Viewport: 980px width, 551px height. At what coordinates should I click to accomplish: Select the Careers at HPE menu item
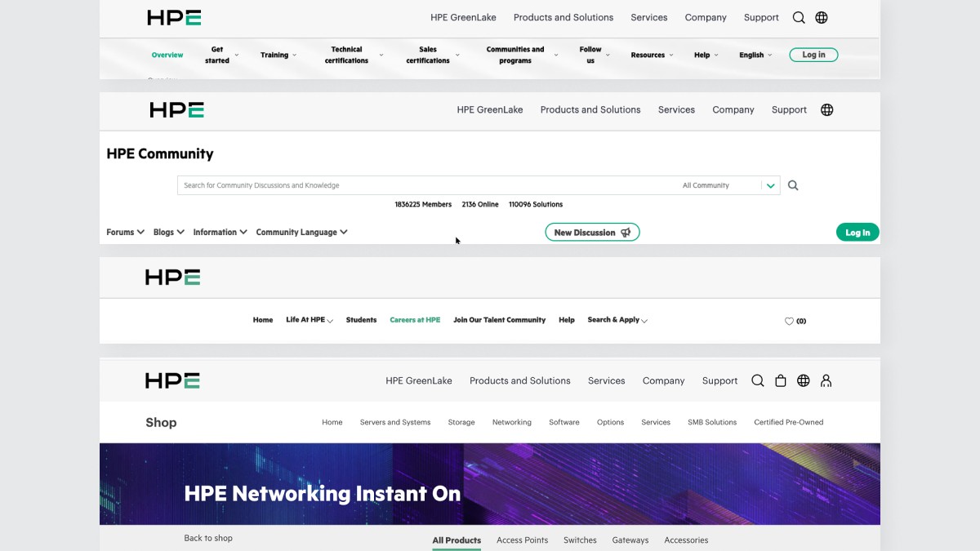[x=415, y=320]
